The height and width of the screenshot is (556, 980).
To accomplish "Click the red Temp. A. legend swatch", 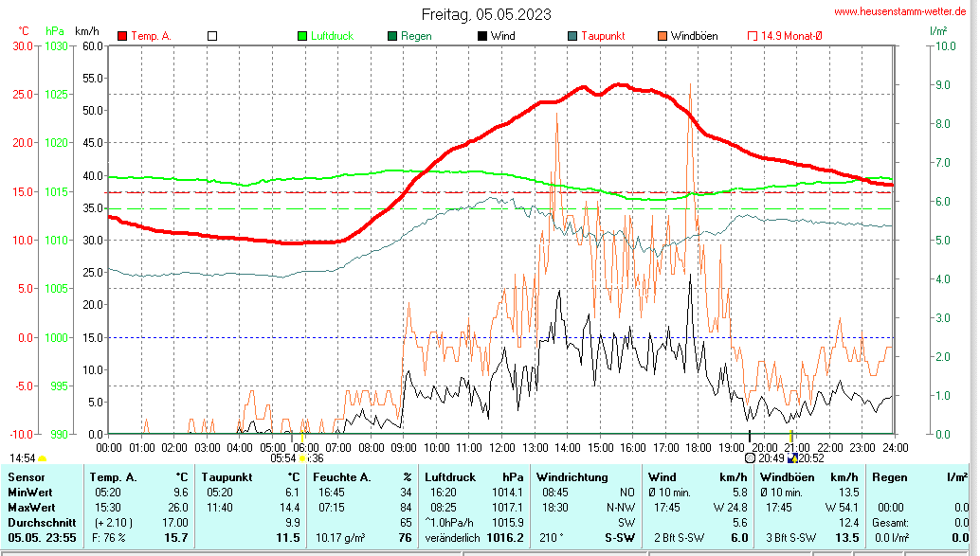I will coord(122,36).
